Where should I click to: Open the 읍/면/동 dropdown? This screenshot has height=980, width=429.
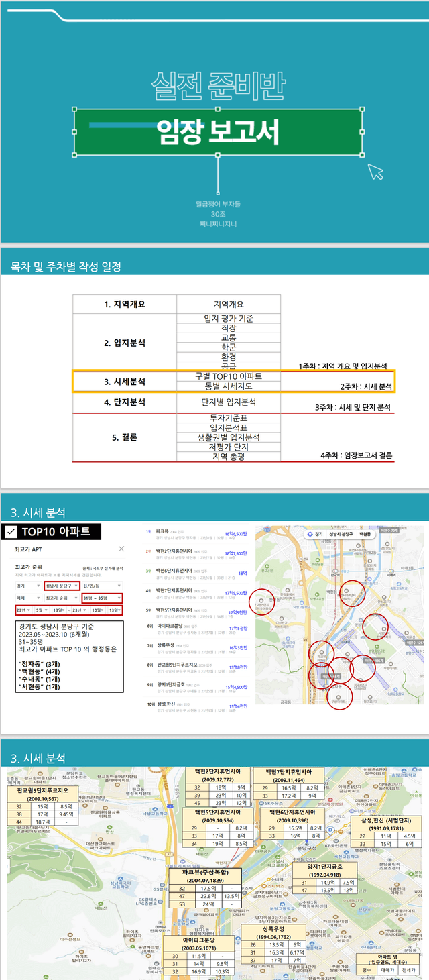coord(101,586)
